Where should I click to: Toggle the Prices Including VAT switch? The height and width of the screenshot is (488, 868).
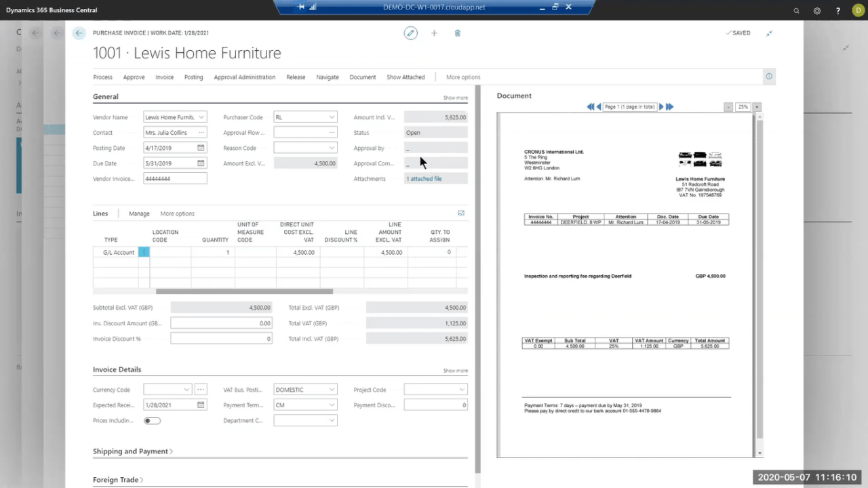click(x=152, y=420)
